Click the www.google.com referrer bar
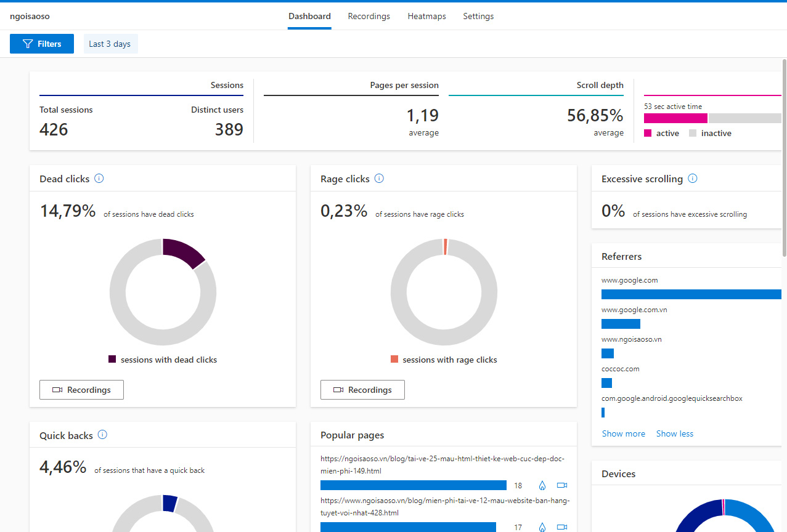 coord(690,294)
